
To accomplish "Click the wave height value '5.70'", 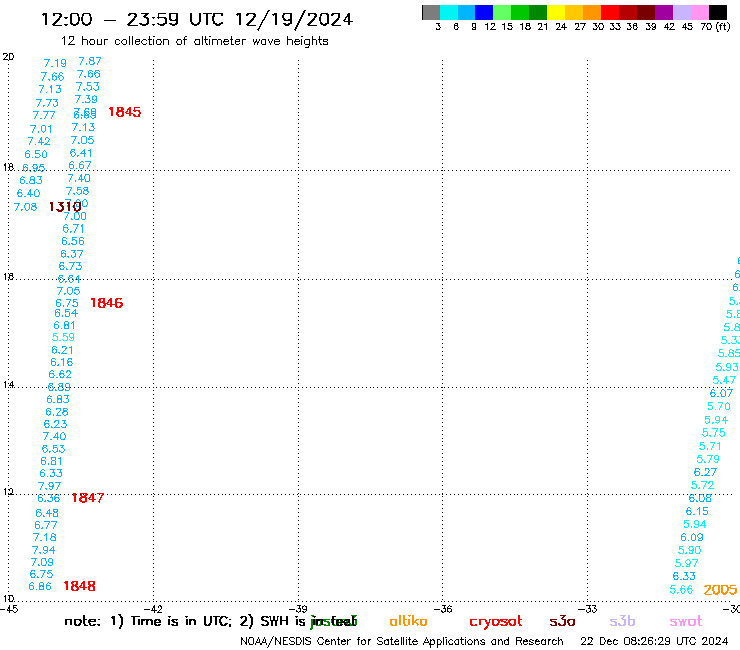I will (719, 406).
